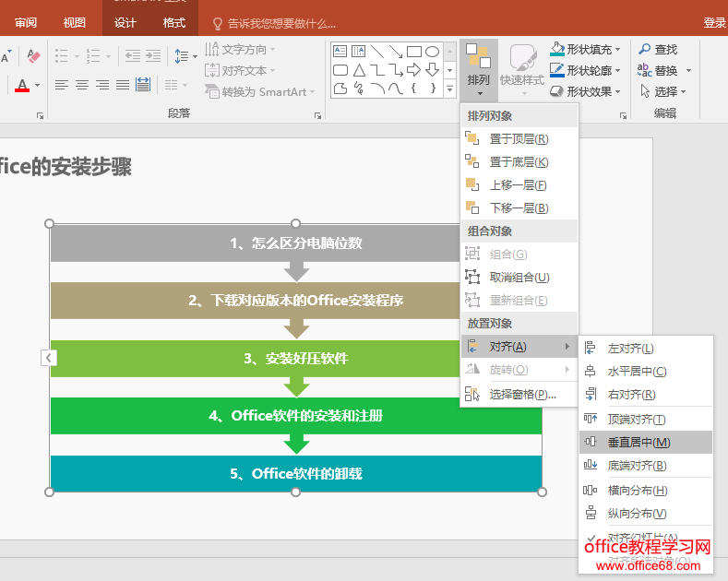Open the Text Direction (文字方向) dropdown
This screenshot has height=581, width=728.
pyautogui.click(x=240, y=49)
